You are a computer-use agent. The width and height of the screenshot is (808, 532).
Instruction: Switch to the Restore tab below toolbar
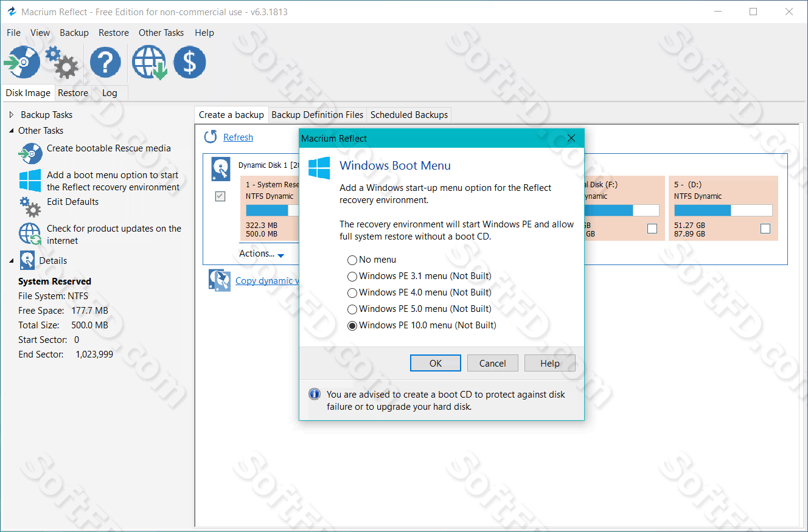(73, 93)
